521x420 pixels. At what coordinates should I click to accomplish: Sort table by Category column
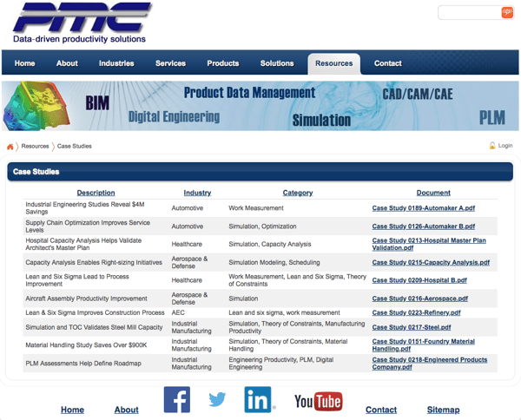[298, 193]
